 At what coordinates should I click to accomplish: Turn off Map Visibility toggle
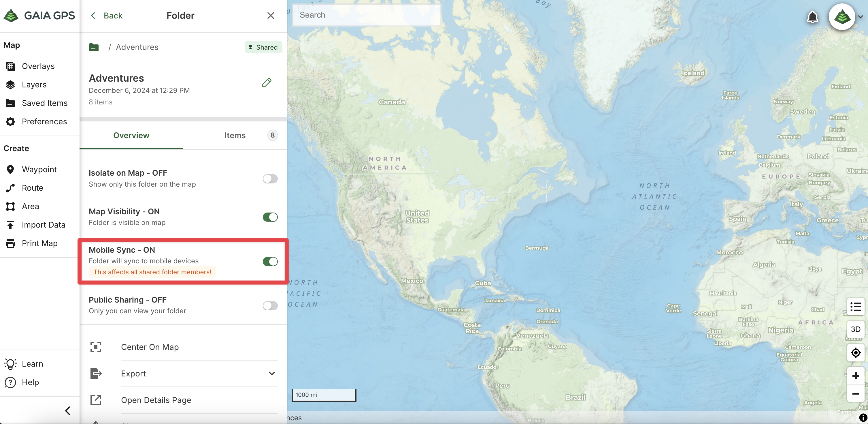tap(270, 217)
